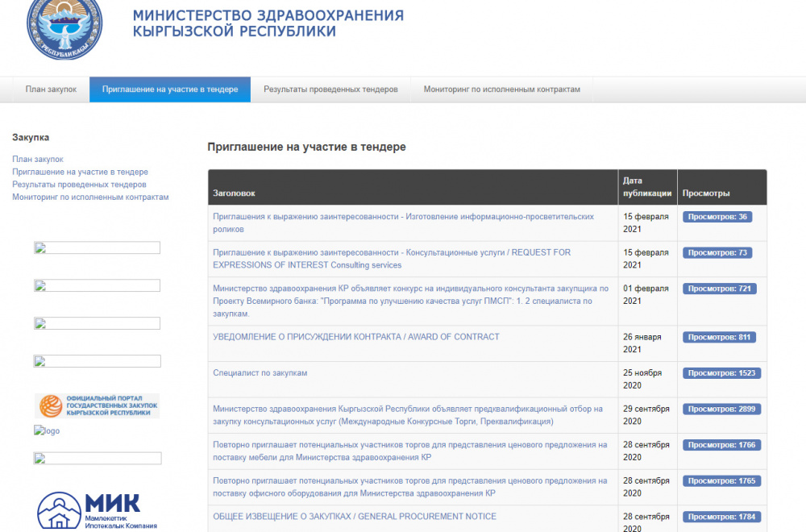Open the УВЕДОМЛЕНИЕ О ПРИСУЖДЕНИИ КОНТРАКТА notice
The height and width of the screenshot is (532, 806).
pyautogui.click(x=355, y=337)
